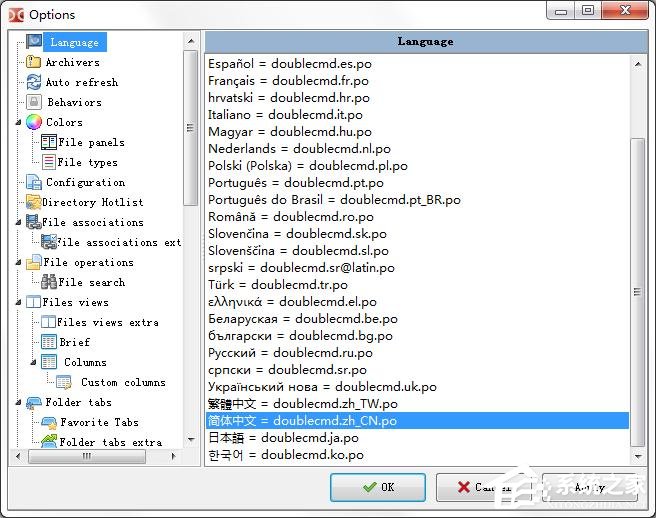This screenshot has width=656, height=518.
Task: Open the Auto refresh settings page
Action: [82, 82]
